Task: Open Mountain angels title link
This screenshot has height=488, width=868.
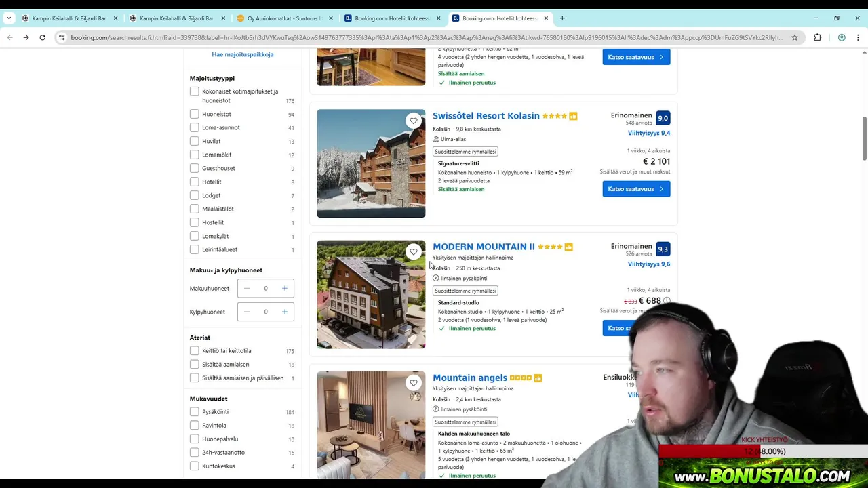Action: click(470, 378)
